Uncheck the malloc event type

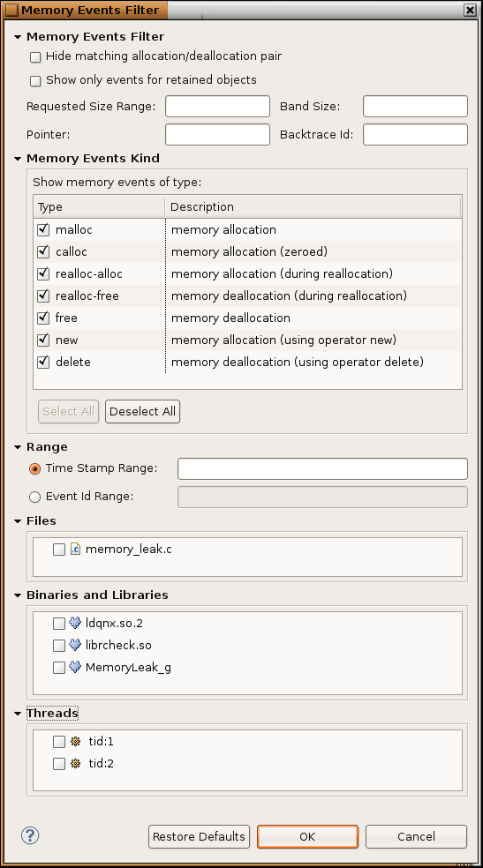click(43, 229)
